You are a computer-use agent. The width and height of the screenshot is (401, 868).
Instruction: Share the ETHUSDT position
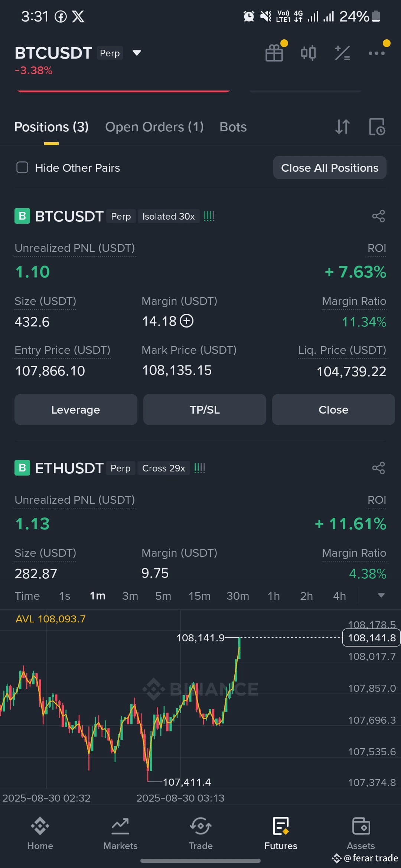click(x=378, y=468)
